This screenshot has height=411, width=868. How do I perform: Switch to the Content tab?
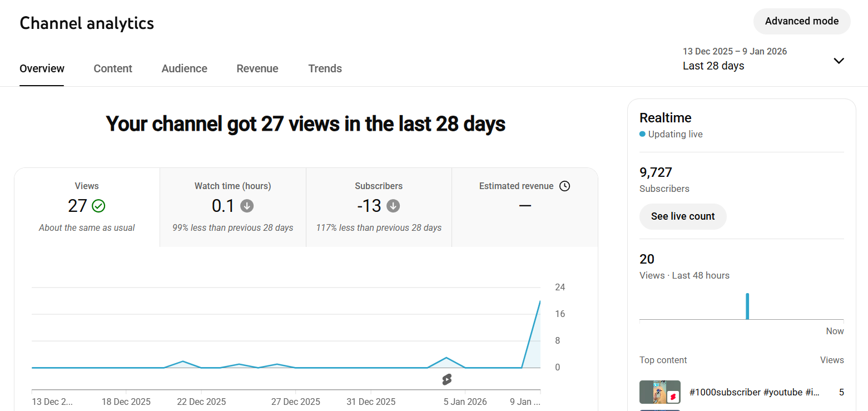113,68
